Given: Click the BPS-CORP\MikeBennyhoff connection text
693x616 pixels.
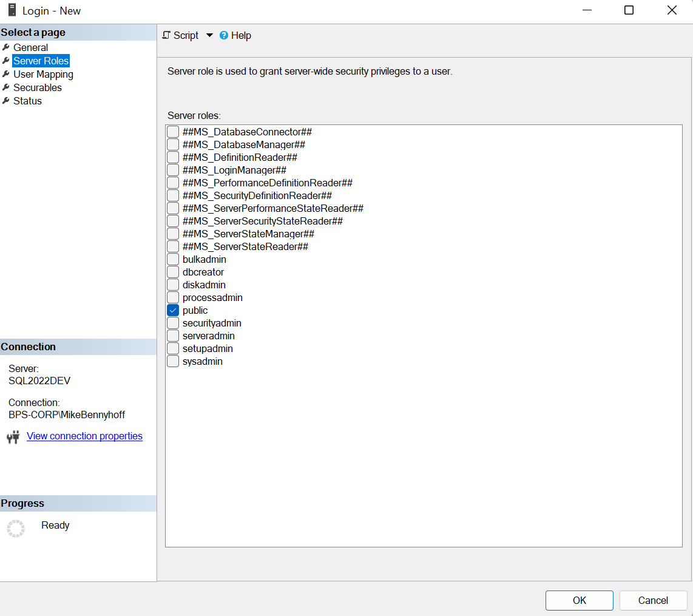Looking at the screenshot, I should click(67, 415).
